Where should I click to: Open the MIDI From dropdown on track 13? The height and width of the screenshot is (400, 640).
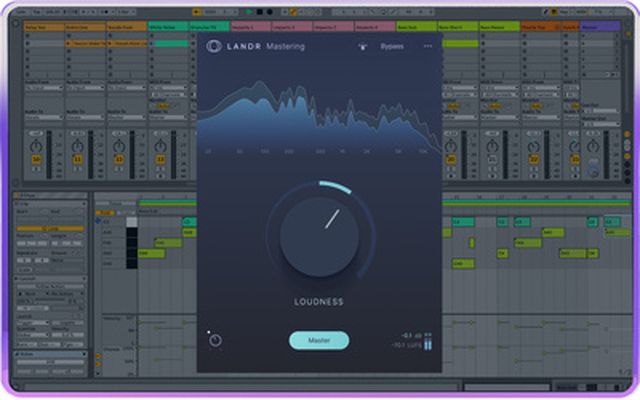point(168,88)
